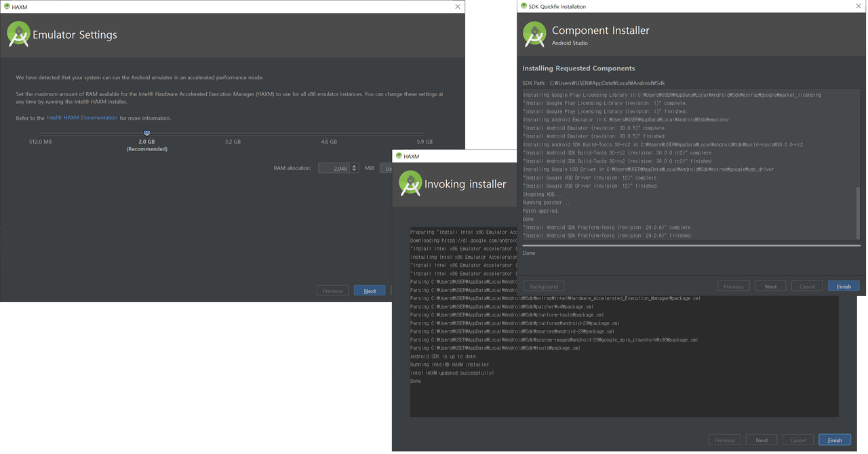The width and height of the screenshot is (868, 454).
Task: Click the Parsing patcher v4 package.xml log line
Action: 502,307
